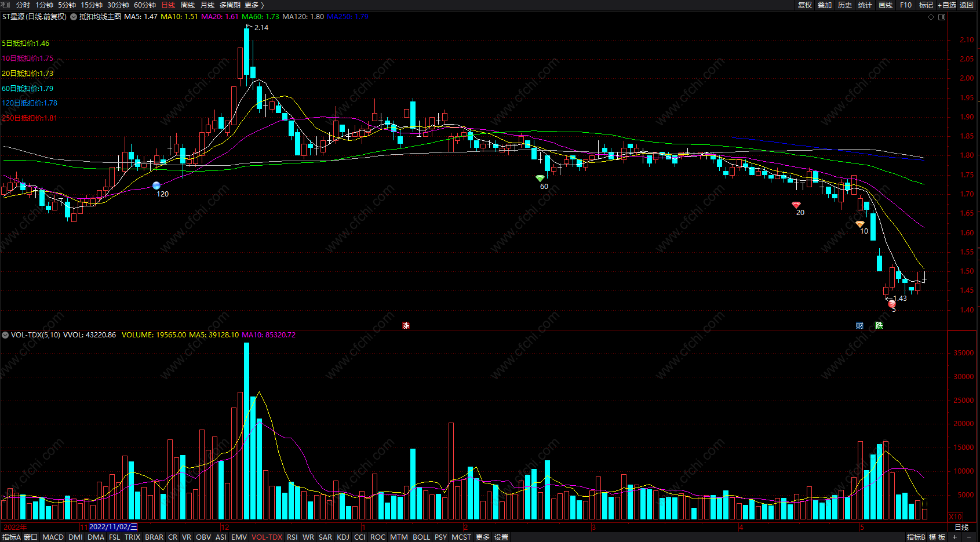Image resolution: width=980 pixels, height=542 pixels.
Task: Click the toolbar toggle icon at top-left corner
Action: [5, 5]
